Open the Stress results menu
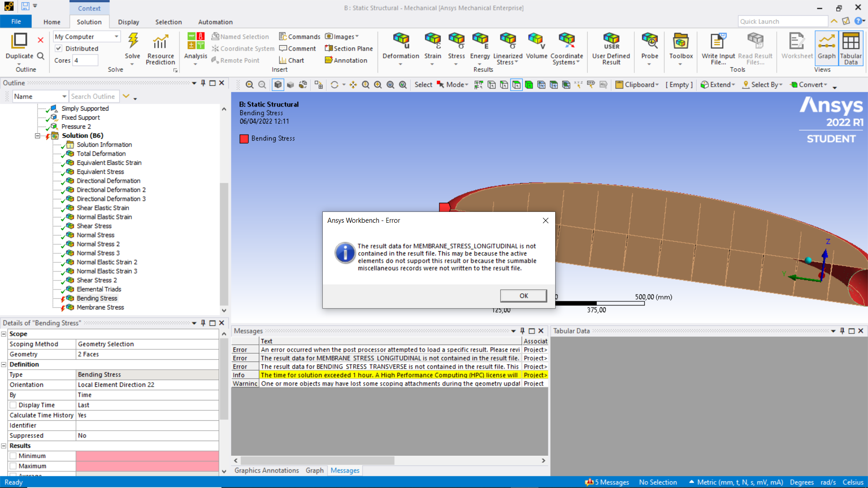Screen dimensions: 868x488 [x=456, y=49]
